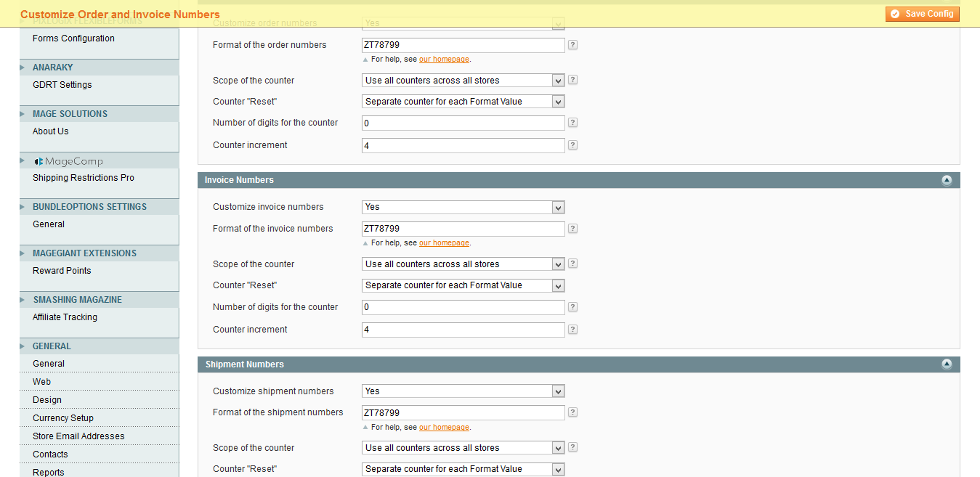The image size is (980, 477).
Task: Click help icon for order digits count
Action: pyautogui.click(x=572, y=123)
